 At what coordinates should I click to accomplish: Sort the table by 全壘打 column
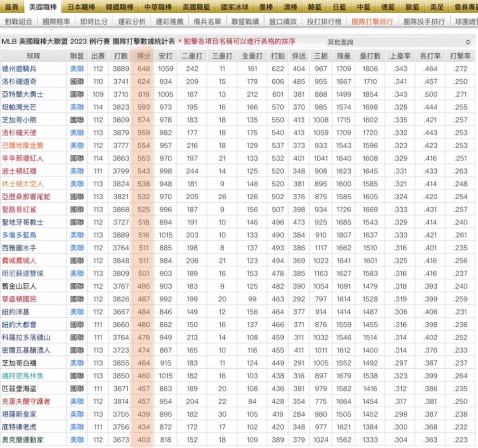pyautogui.click(x=252, y=56)
